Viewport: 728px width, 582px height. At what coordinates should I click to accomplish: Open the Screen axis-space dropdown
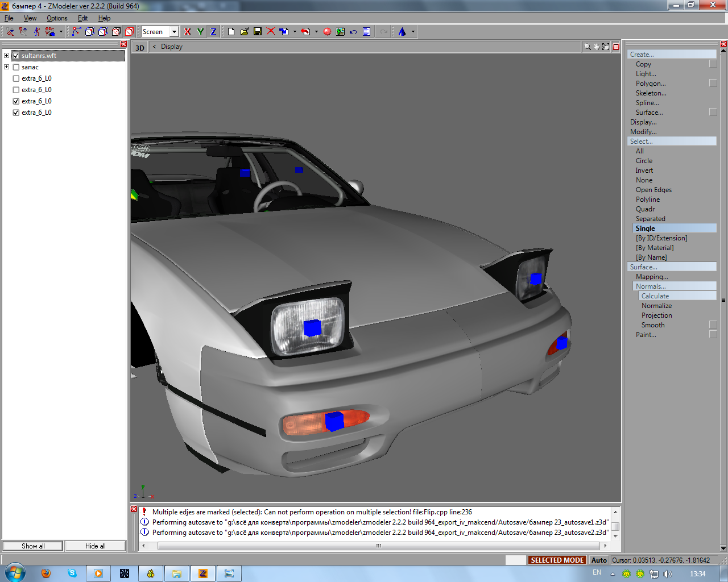pos(174,32)
